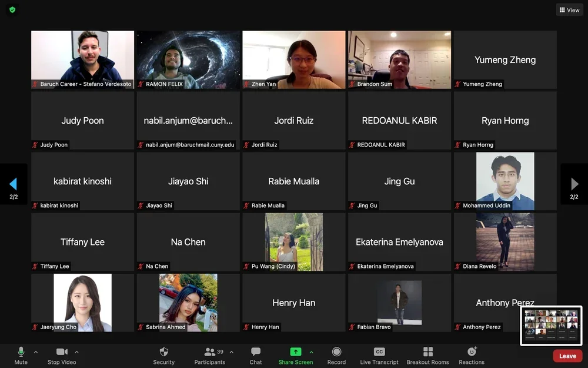This screenshot has height=368, width=588.
Task: Click Fabian Bravo's profile picture tile
Action: pos(399,303)
